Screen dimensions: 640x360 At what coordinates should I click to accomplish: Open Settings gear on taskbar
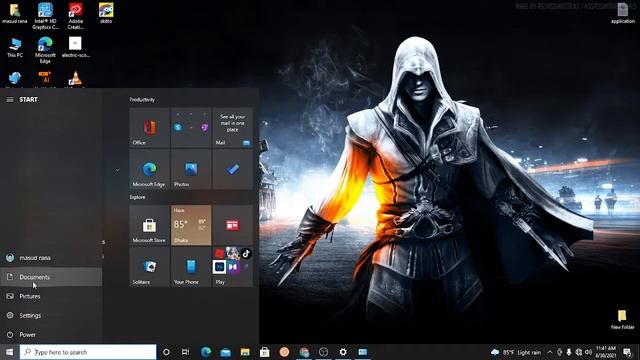click(343, 352)
